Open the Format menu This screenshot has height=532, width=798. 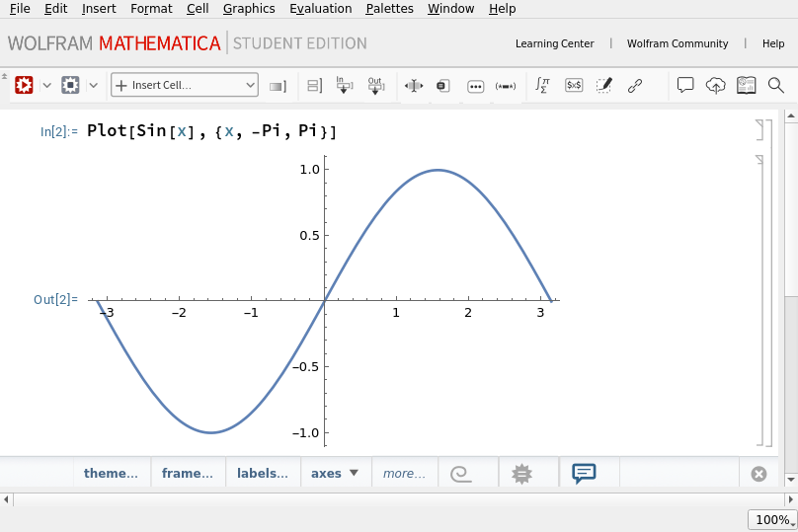(x=151, y=9)
